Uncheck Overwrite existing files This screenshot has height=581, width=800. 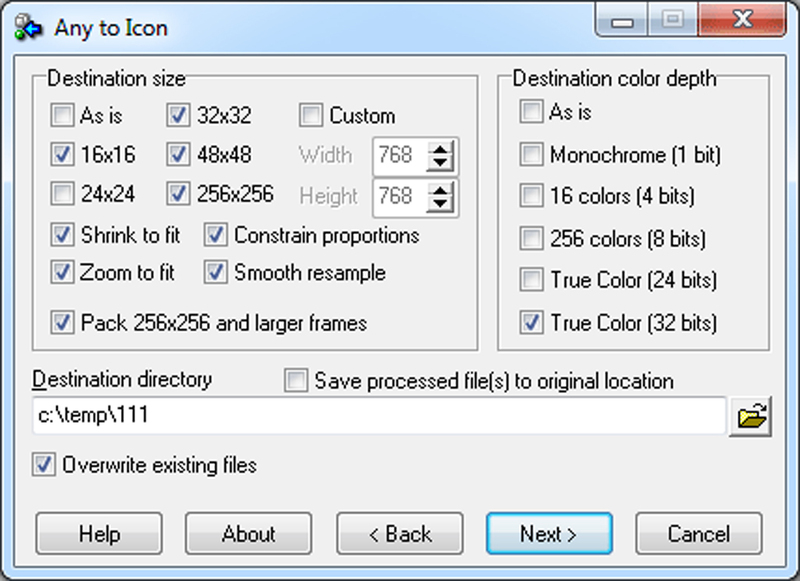[x=43, y=465]
